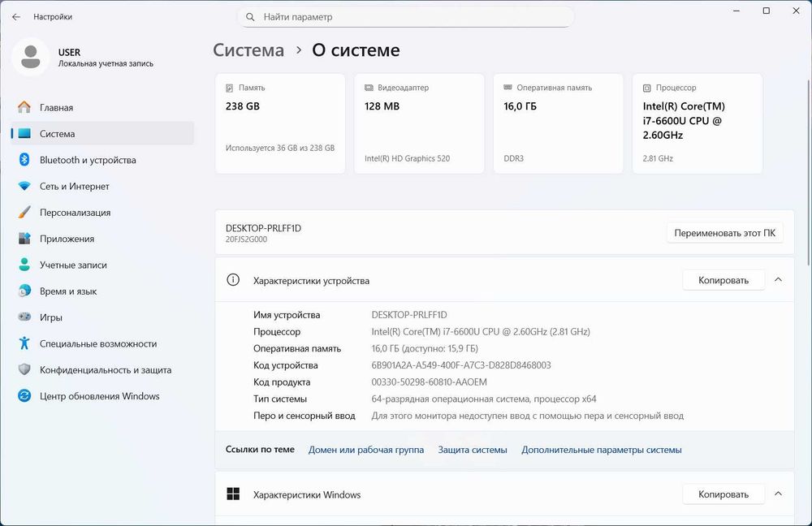Screen dimensions: 812x526
Task: Click the Home house icon in sidebar
Action: pos(24,107)
